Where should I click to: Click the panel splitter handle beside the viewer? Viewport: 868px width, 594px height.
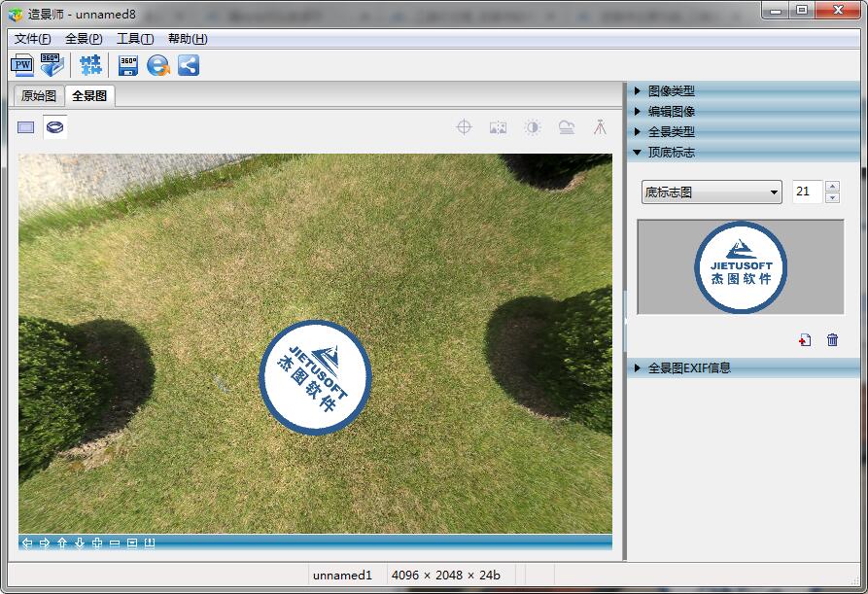pos(624,321)
